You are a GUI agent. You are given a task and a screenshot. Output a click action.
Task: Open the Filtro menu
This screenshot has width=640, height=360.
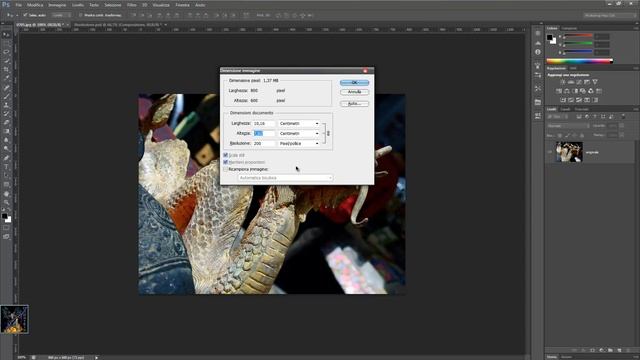click(x=131, y=5)
